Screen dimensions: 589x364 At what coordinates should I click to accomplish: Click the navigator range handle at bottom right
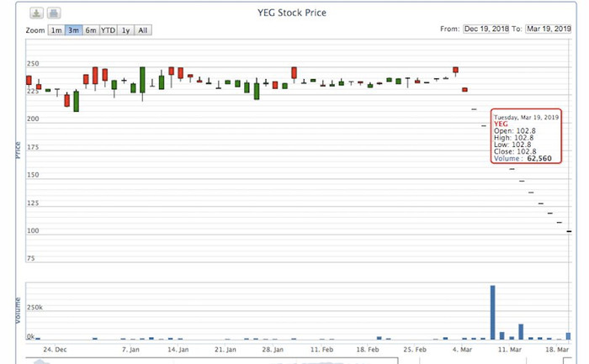[568, 361]
